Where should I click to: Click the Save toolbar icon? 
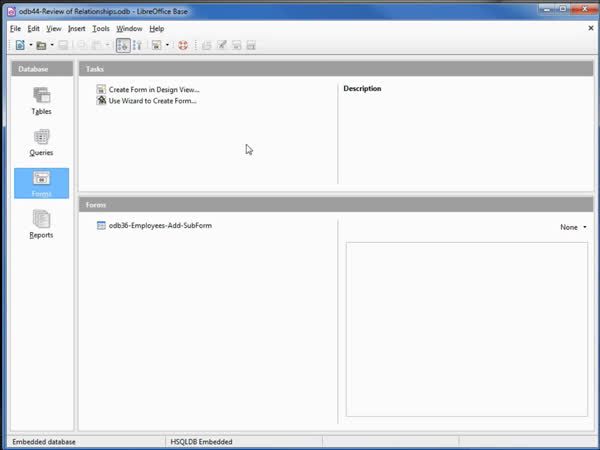coord(63,46)
